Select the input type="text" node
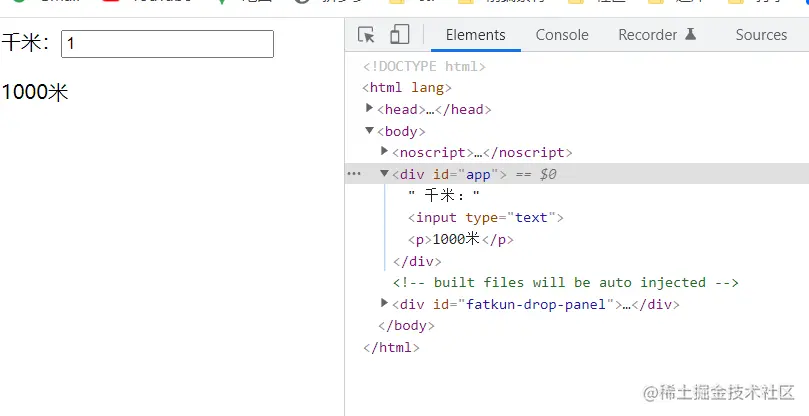 [486, 218]
